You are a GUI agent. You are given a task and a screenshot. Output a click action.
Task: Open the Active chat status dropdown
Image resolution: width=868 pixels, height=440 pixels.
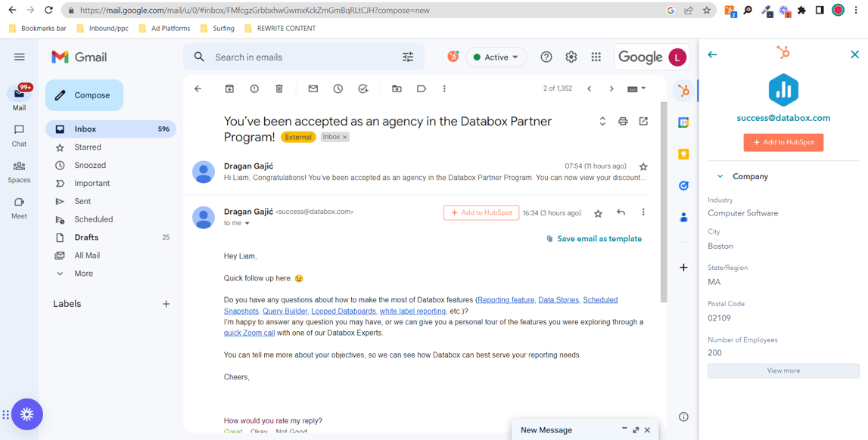coord(496,57)
